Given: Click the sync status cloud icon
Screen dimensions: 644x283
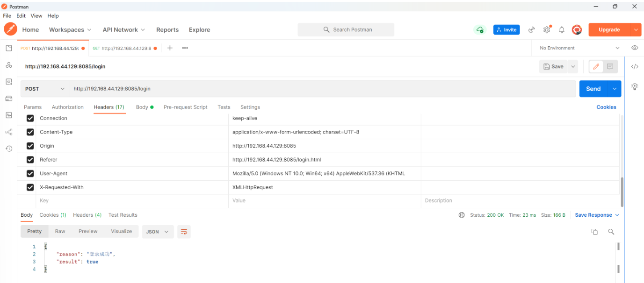Looking at the screenshot, I should (x=479, y=29).
